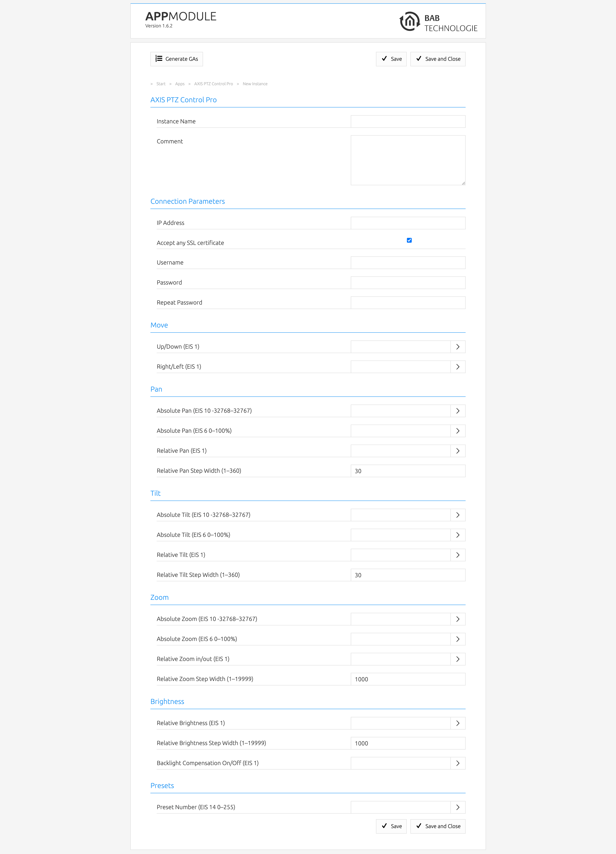Viewport: 616px width, 854px height.
Task: Click the Instance Name text field
Action: pos(408,122)
